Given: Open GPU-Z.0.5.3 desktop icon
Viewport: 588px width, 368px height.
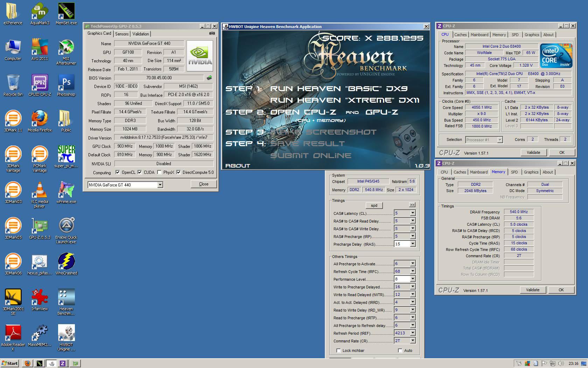Looking at the screenshot, I should tap(40, 229).
